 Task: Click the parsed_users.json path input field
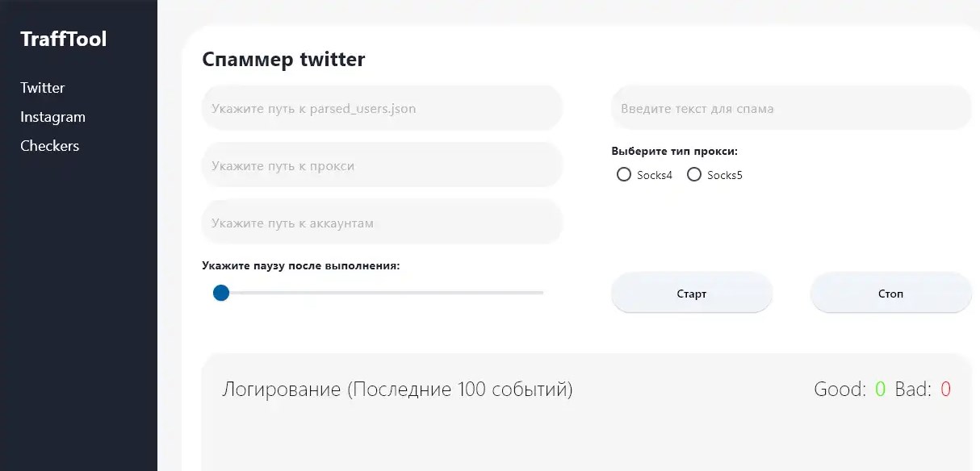click(x=381, y=107)
